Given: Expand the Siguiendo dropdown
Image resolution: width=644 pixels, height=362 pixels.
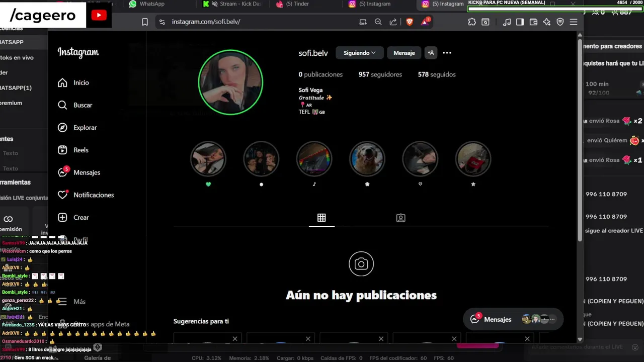Looking at the screenshot, I should click(359, 53).
